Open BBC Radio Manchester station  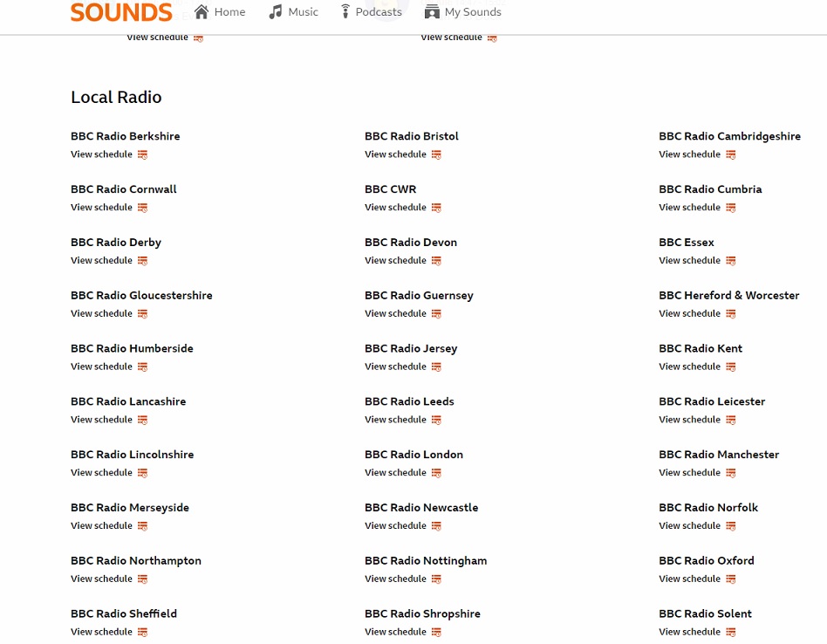coord(718,455)
